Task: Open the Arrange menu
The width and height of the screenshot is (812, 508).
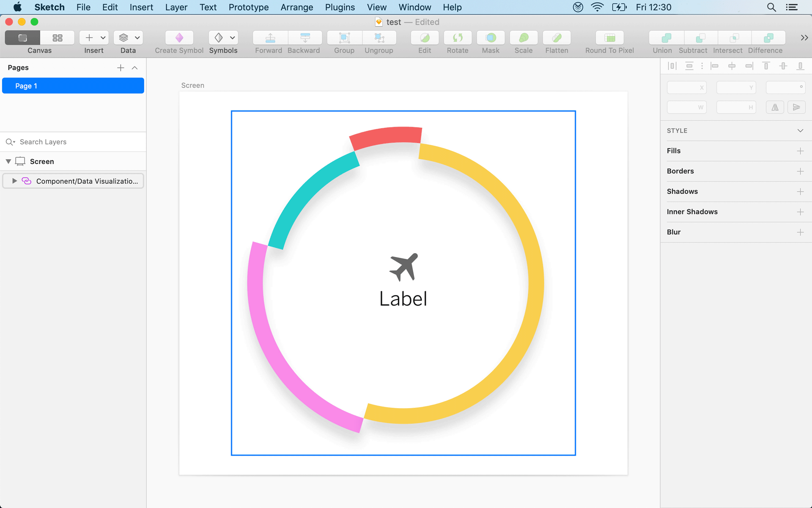Action: pos(296,7)
